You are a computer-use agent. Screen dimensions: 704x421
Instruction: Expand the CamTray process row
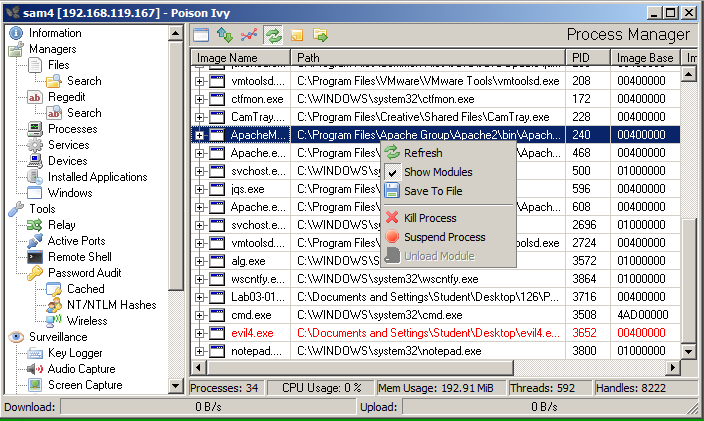coord(199,117)
